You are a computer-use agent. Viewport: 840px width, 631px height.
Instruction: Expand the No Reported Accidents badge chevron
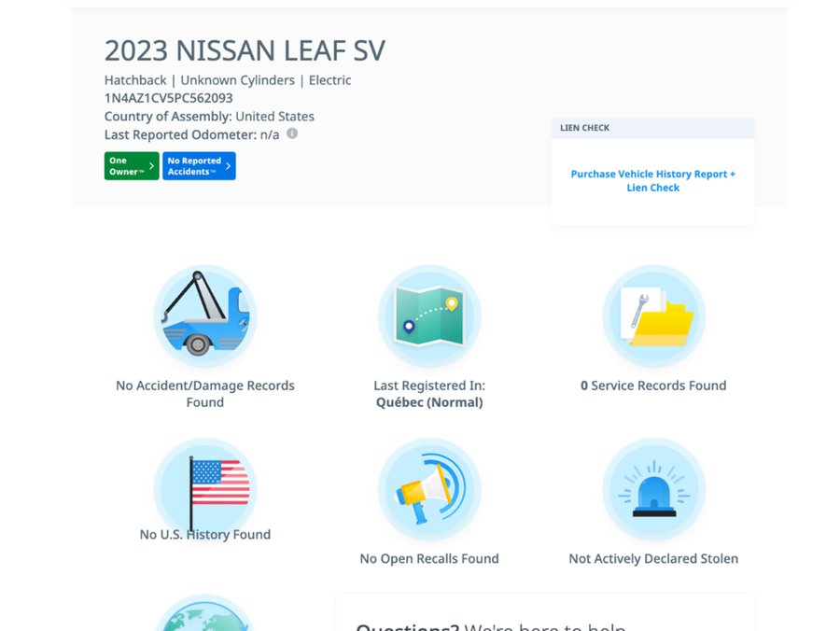pos(227,165)
